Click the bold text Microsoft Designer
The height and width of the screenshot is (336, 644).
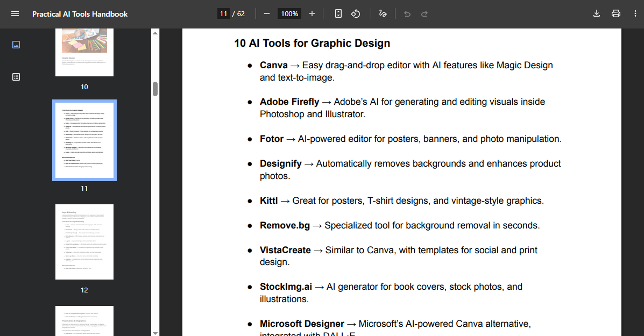(x=302, y=324)
